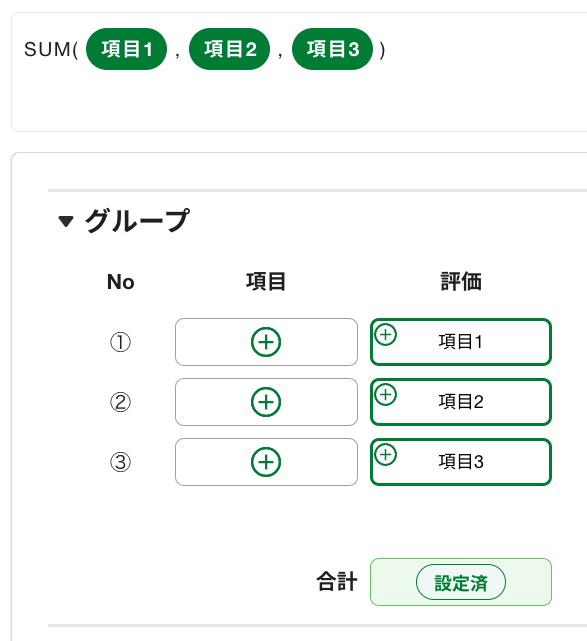Image resolution: width=587 pixels, height=641 pixels.
Task: Select the 項目3 評価 cell
Action: click(x=461, y=462)
